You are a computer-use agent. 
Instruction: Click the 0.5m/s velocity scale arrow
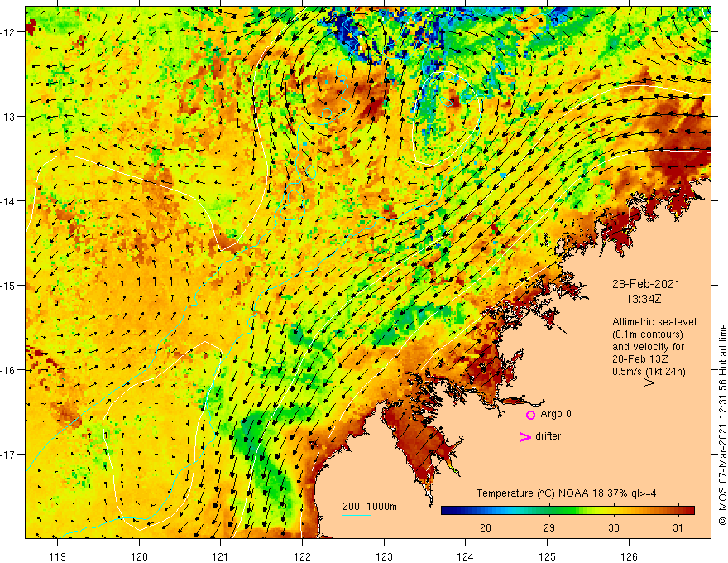[x=638, y=383]
